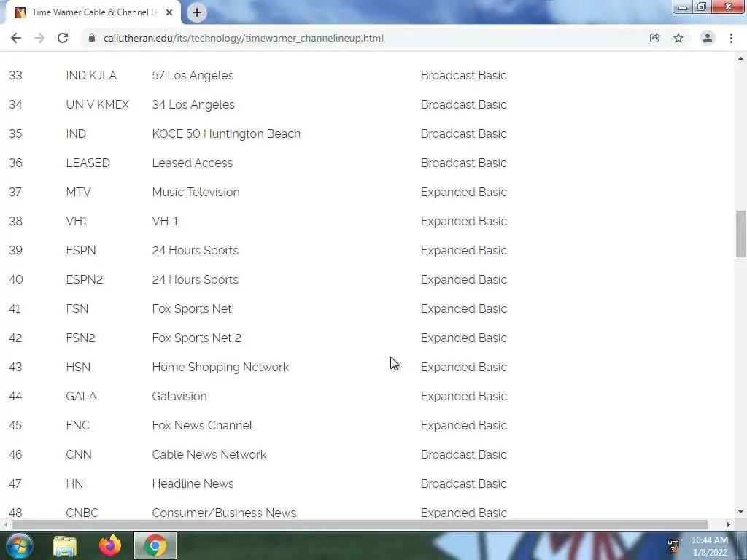Open File Explorer from the taskbar
Screen dimensions: 747x560
tap(65, 545)
